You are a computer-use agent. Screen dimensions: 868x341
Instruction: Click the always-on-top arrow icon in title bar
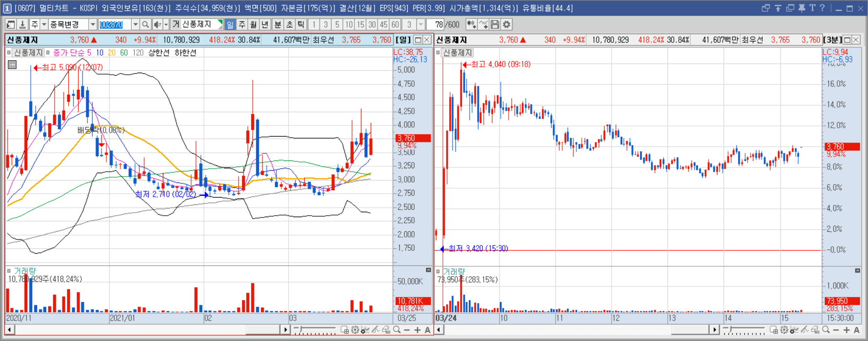point(778,8)
